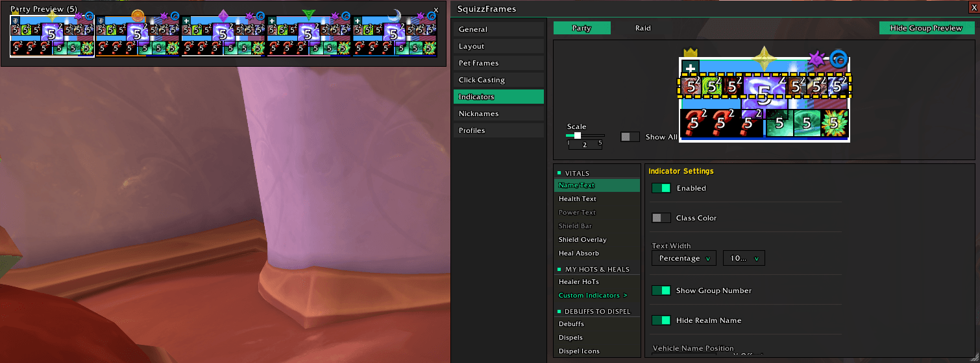Collapse the DEBUFFS TO DISPEL section header
This screenshot has height=363, width=980.
tap(598, 311)
